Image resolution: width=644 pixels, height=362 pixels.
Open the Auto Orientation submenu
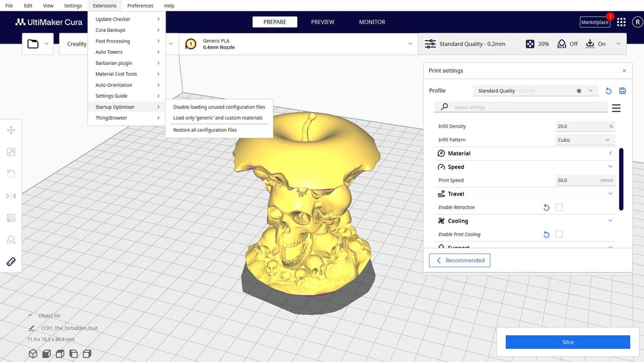click(x=127, y=85)
